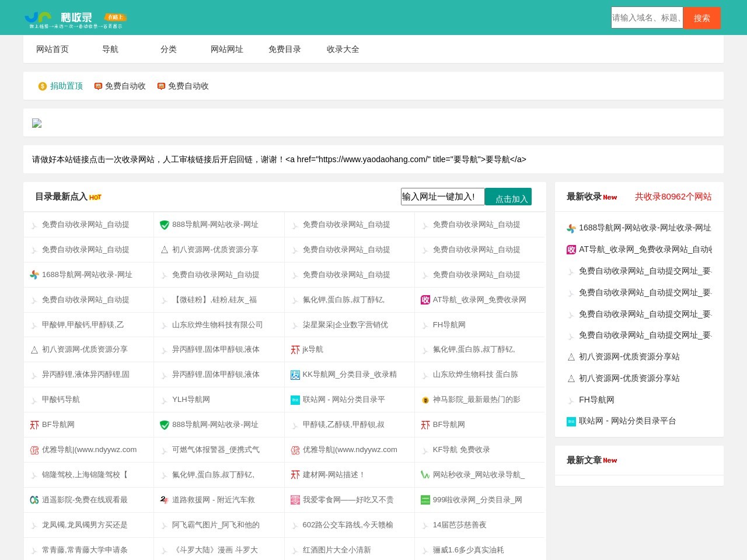Click the blue icon beside KK导航网

[x=295, y=375]
